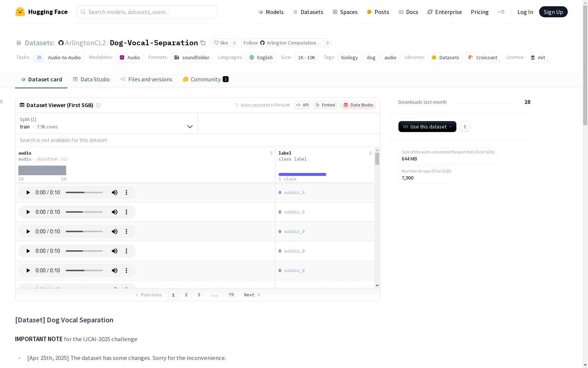588x368 pixels.
Task: Click the Hugging Face logo
Action: pos(42,12)
